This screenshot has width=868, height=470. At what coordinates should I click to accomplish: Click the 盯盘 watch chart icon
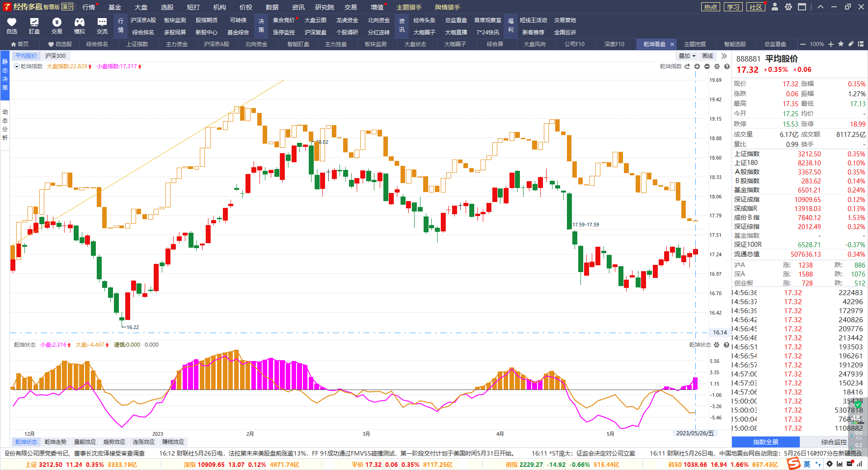(34, 22)
